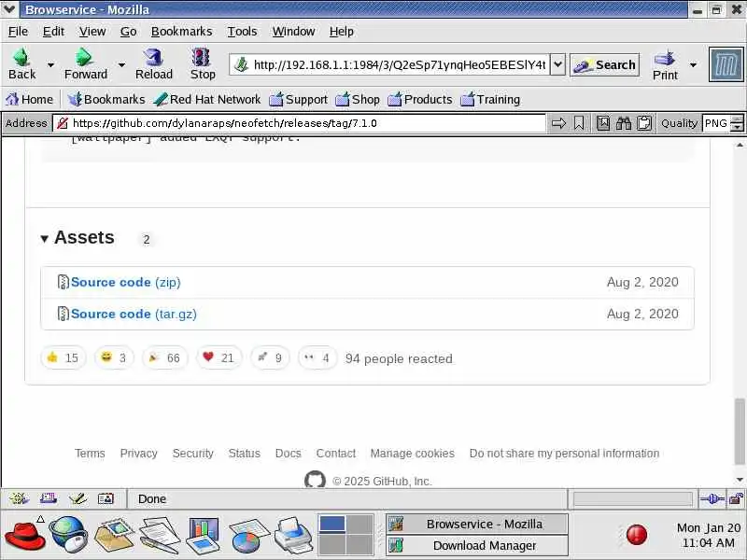Open the Forward history dropdown arrow
This screenshot has height=560, width=747.
pyautogui.click(x=122, y=64)
